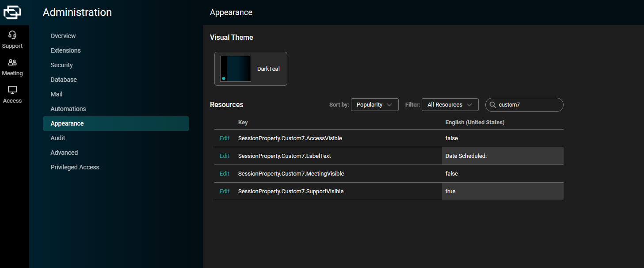The image size is (644, 268).
Task: Open the Access monitor icon
Action: click(12, 90)
